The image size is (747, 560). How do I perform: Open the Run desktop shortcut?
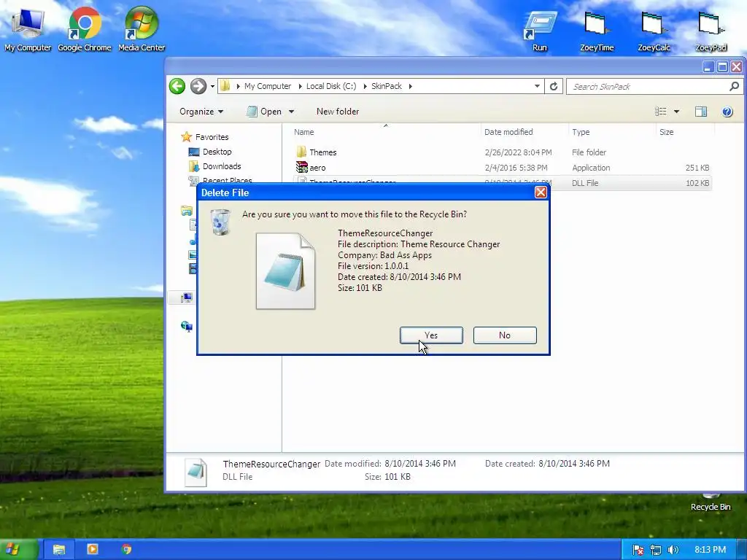(x=540, y=31)
